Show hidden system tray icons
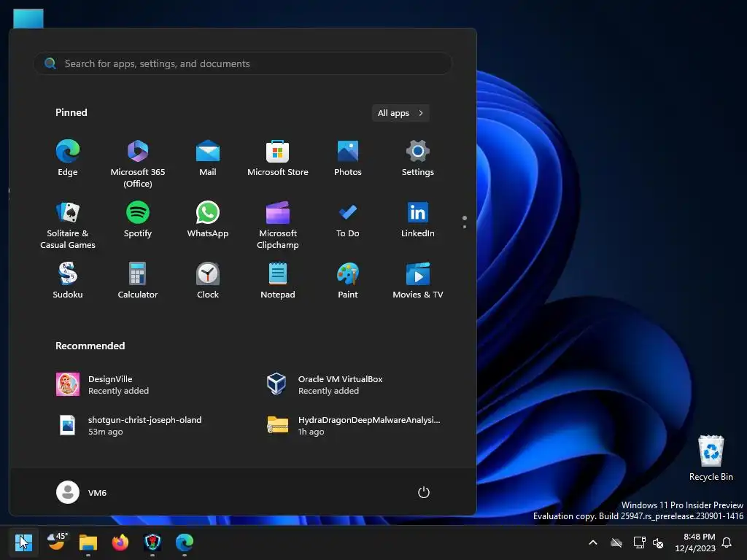This screenshot has height=560, width=747. click(x=593, y=542)
